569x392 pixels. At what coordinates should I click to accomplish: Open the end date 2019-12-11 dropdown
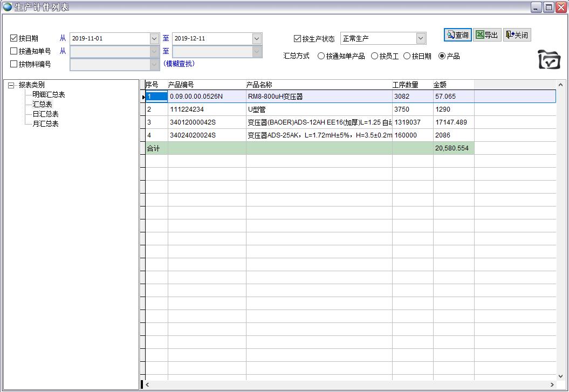(x=257, y=39)
